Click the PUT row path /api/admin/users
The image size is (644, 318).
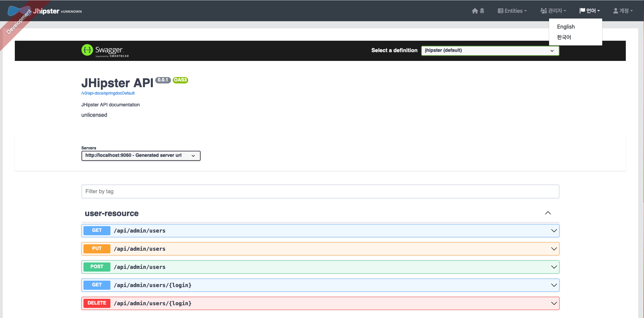(x=140, y=249)
